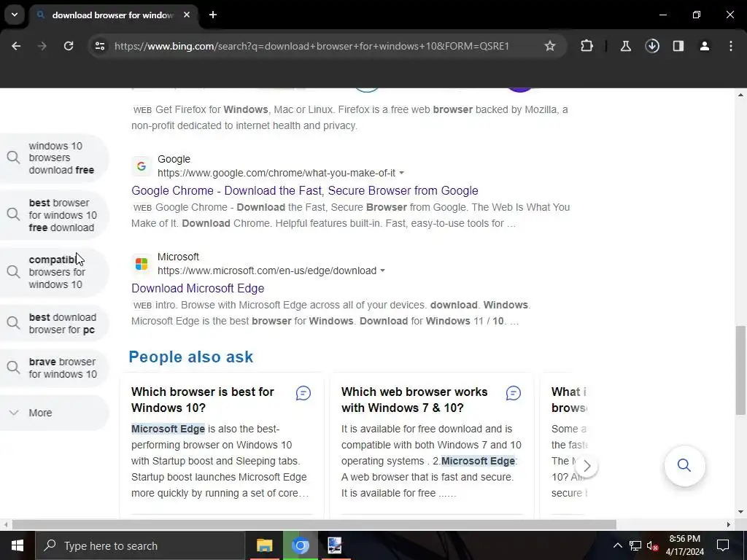Screen dimensions: 747x560
Task: Select the 'download browser for windows' tab
Action: coord(112,15)
